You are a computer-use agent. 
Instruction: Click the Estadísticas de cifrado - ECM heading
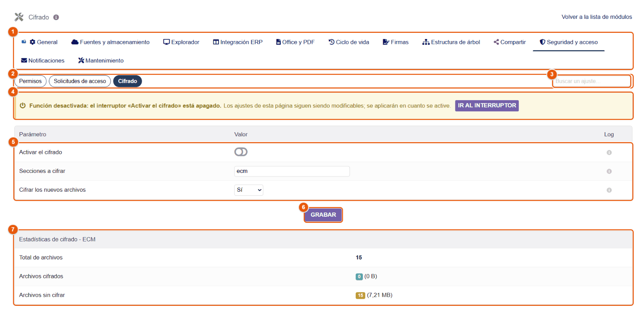pos(57,239)
